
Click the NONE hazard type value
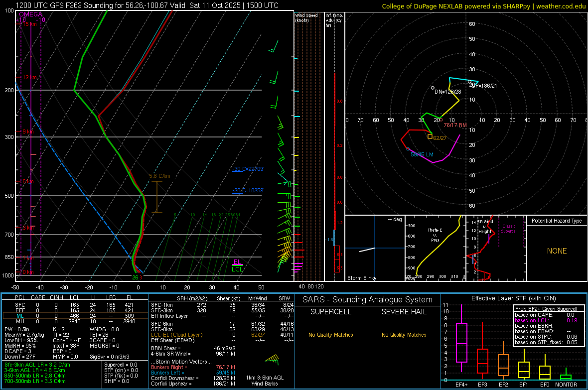pyautogui.click(x=557, y=251)
